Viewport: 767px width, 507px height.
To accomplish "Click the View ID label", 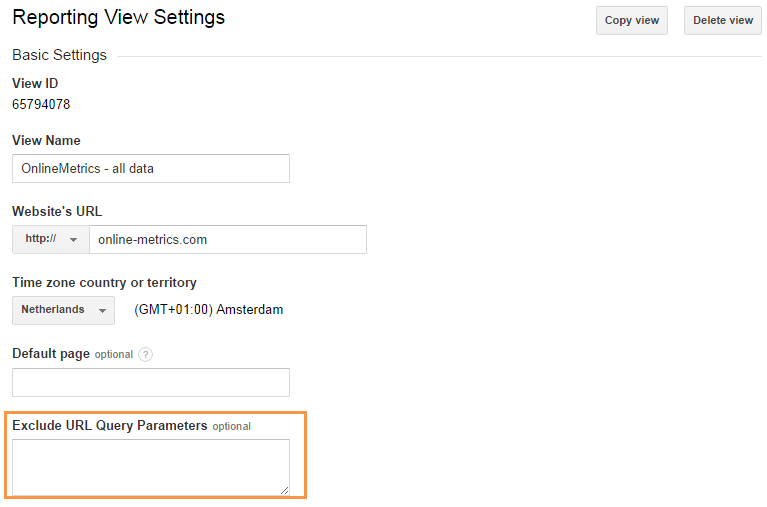I will point(35,84).
